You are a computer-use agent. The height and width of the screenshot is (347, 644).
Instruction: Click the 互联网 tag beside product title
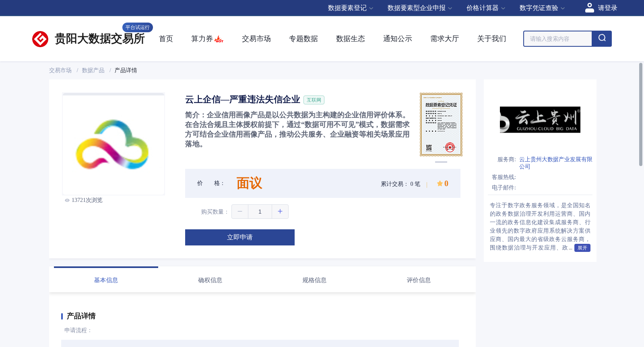[314, 100]
